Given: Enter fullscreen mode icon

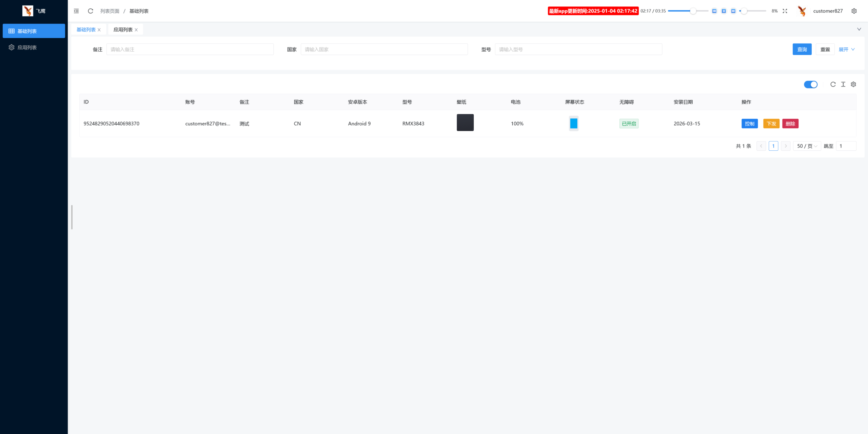Looking at the screenshot, I should [x=785, y=11].
